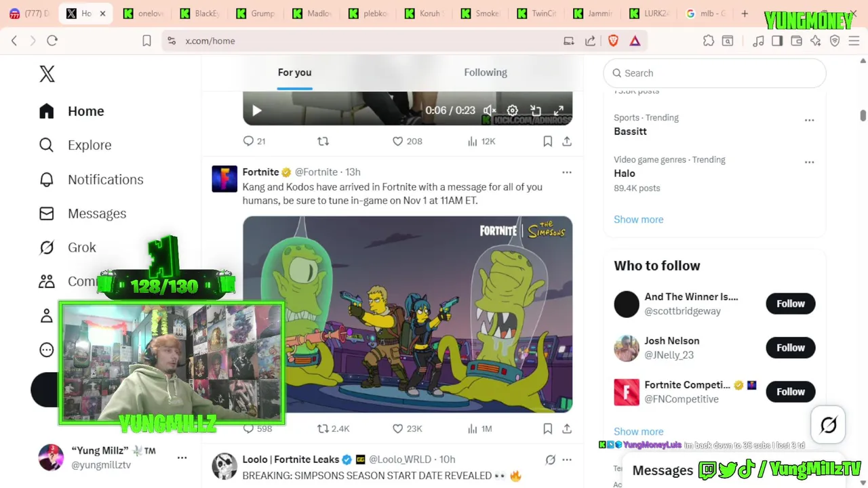Open Fortnite account name link

tap(260, 172)
